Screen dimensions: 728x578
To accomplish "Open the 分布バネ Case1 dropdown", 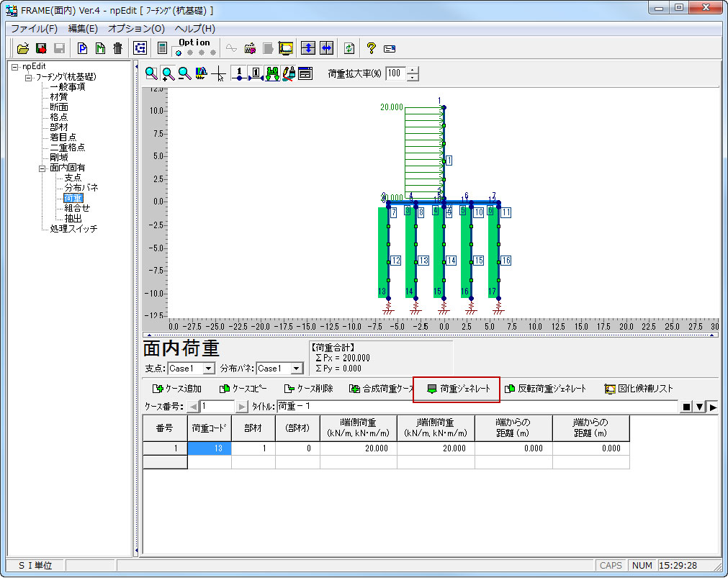I will pos(297,369).
